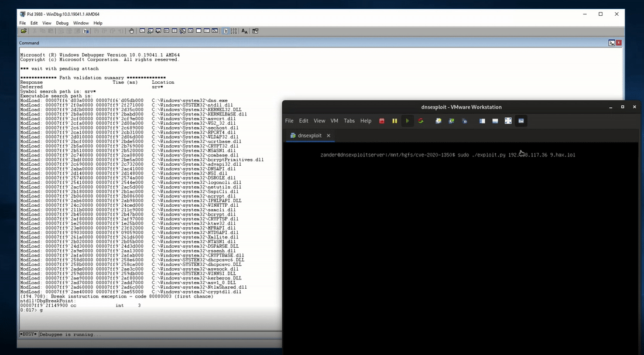This screenshot has height=355, width=644.
Task: Open the Memory window icon in WinDbg toolbar
Action: tap(174, 31)
